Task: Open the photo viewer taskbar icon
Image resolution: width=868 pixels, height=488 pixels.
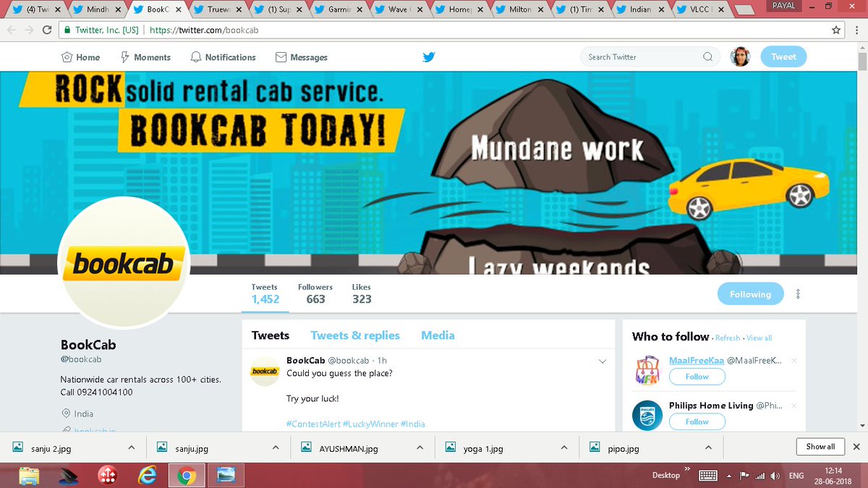Action: click(226, 476)
